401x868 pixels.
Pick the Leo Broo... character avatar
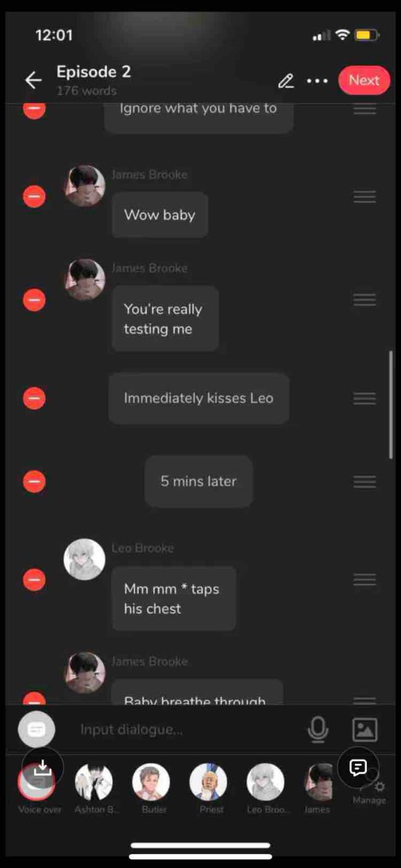coord(266,788)
